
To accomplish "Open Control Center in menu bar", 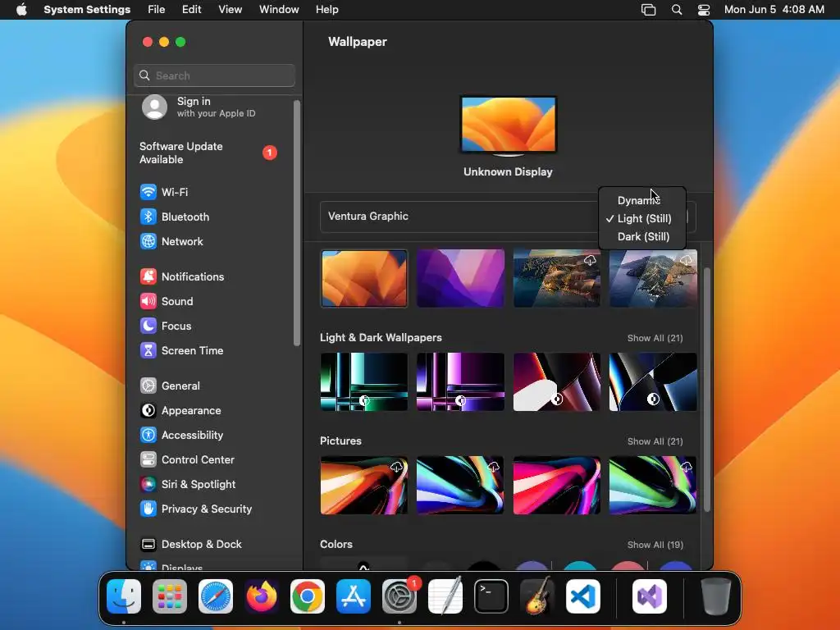I will pyautogui.click(x=703, y=10).
